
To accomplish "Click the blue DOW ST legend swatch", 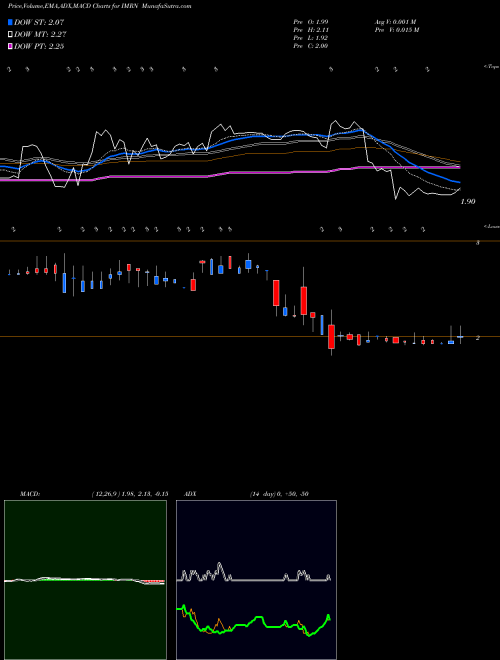I will point(10,22).
